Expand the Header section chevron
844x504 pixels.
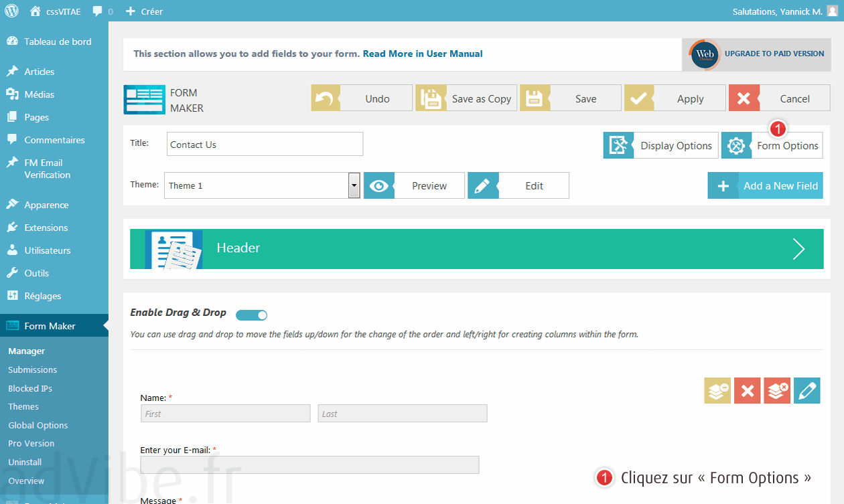click(798, 248)
